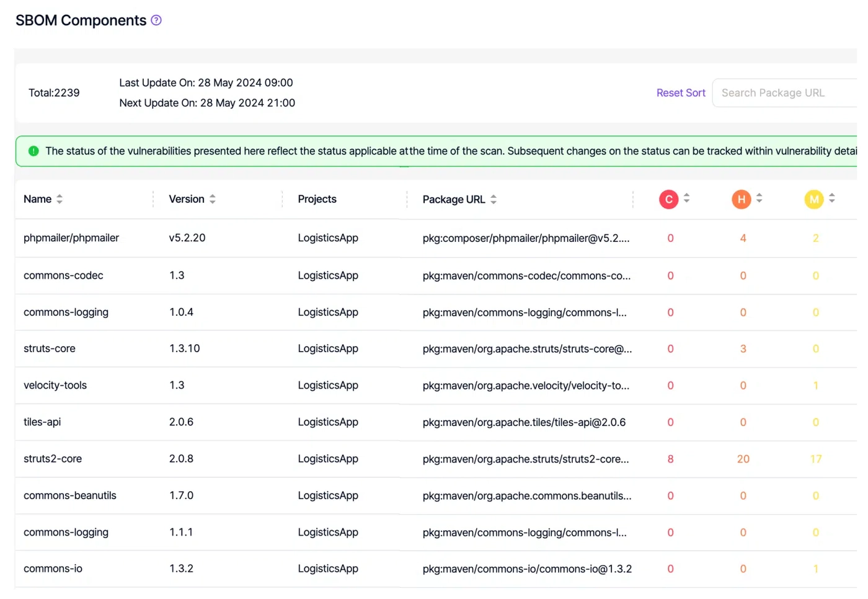Click the green info icon in banner
The width and height of the screenshot is (868, 599).
pos(33,151)
